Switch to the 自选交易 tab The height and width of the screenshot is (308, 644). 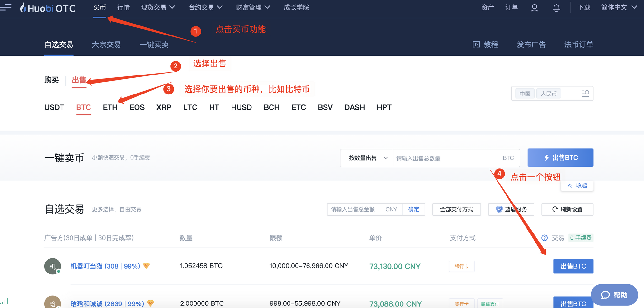point(59,45)
